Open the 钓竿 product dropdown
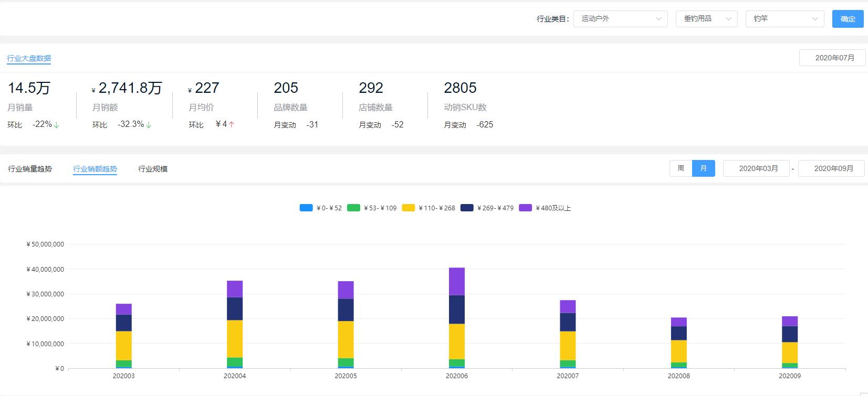This screenshot has height=396, width=868. coord(785,19)
